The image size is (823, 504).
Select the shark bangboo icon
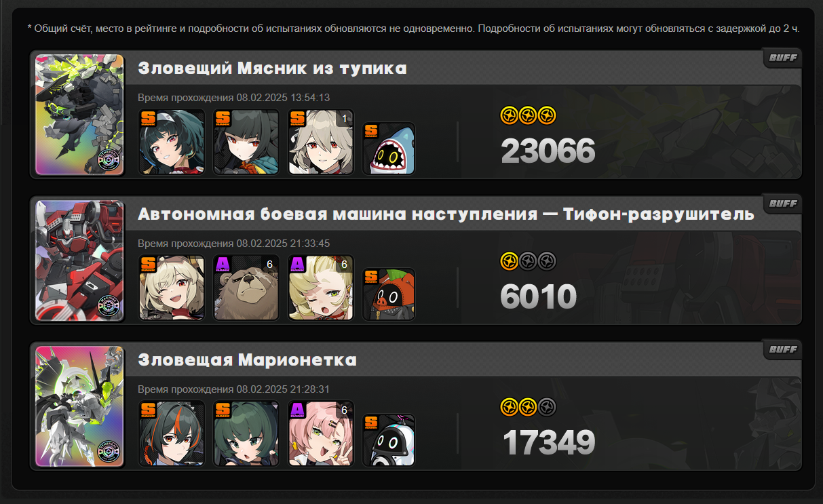[x=389, y=149]
